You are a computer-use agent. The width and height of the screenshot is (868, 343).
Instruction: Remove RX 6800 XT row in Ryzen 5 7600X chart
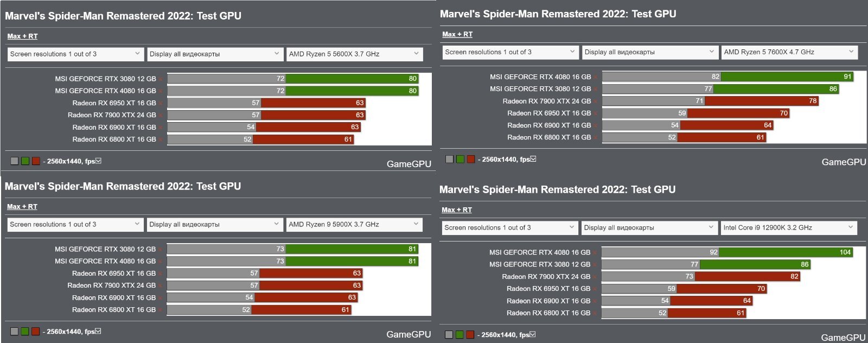tap(596, 138)
